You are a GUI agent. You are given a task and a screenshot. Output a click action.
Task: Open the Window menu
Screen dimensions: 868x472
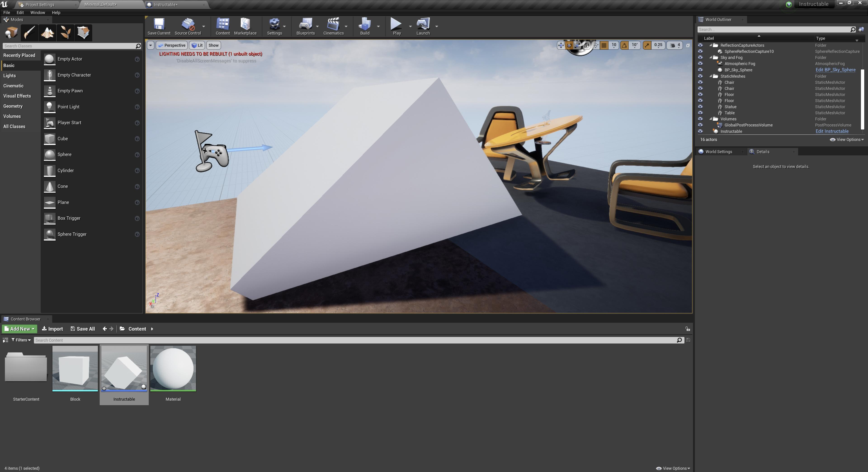click(x=37, y=12)
